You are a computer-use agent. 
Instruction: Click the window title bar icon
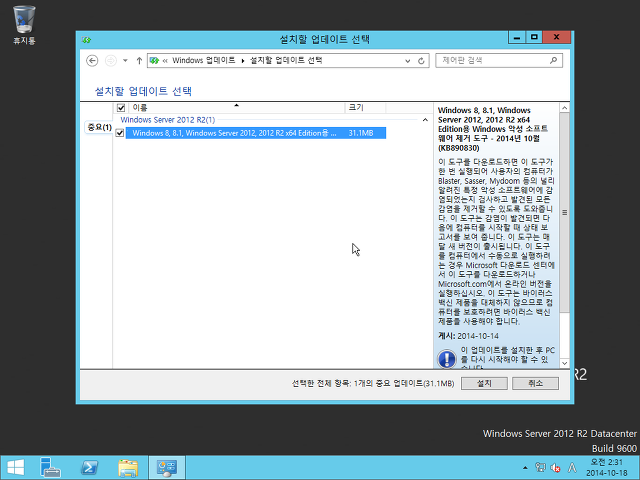[86, 40]
